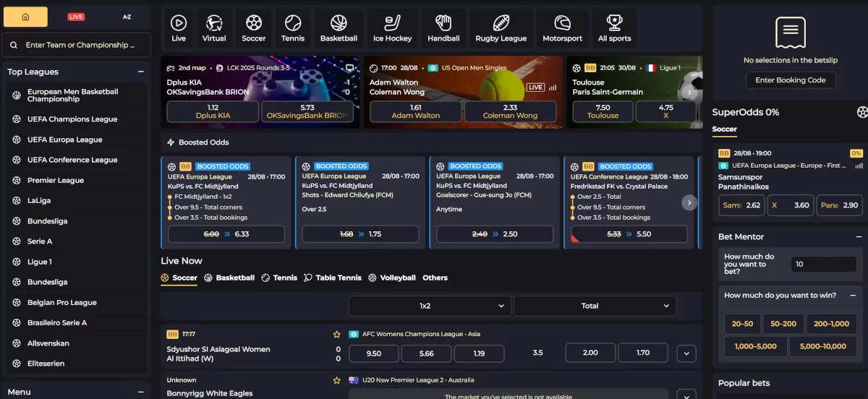This screenshot has height=399, width=868.
Task: Expand more markets for Sdyushor match
Action: coord(686,353)
